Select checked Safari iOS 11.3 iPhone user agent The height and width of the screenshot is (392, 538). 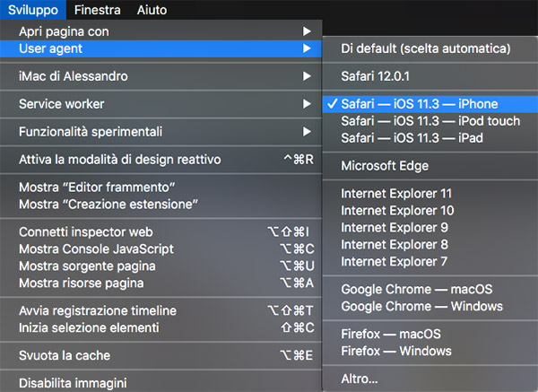(x=430, y=104)
